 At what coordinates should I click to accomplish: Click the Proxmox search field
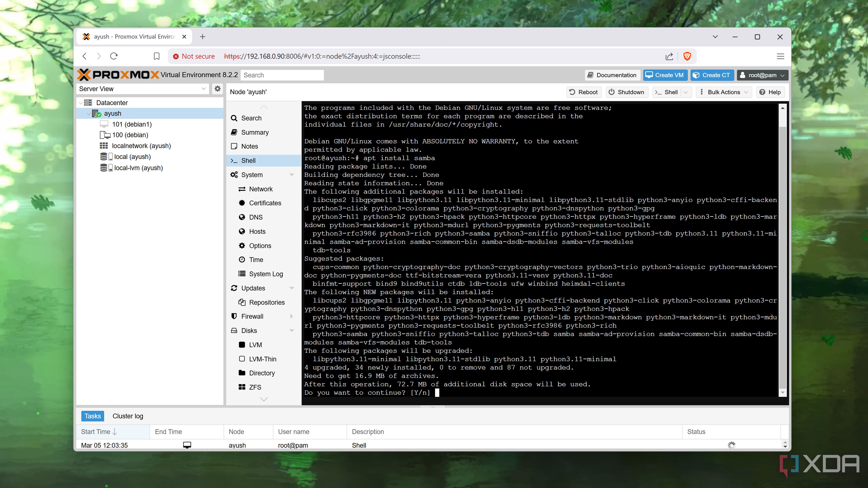282,75
